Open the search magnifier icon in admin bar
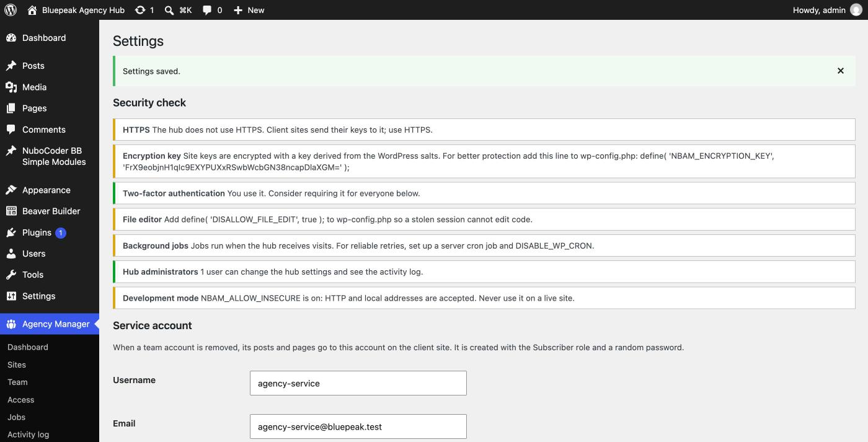 coord(169,10)
